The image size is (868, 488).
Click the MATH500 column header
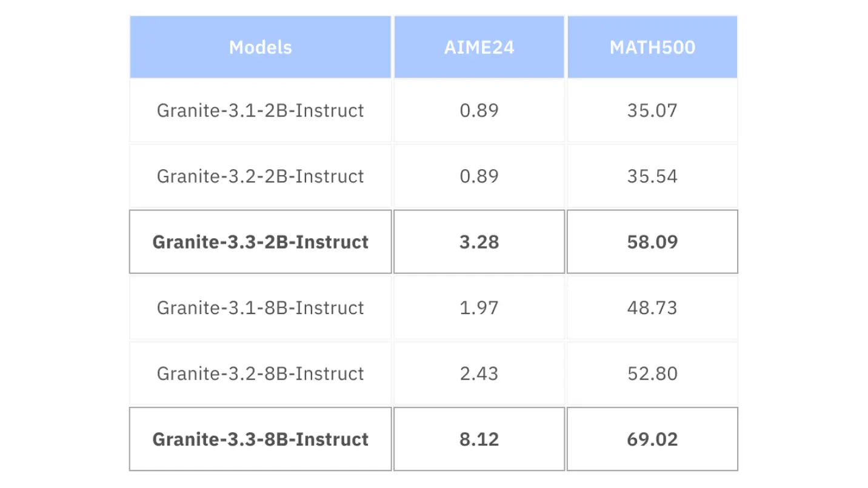tap(652, 47)
